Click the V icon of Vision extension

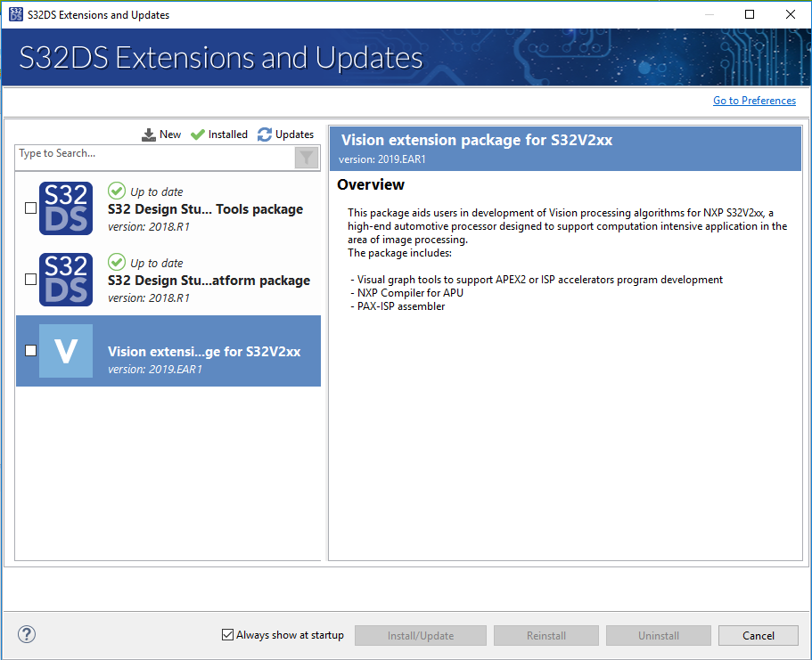pos(66,351)
